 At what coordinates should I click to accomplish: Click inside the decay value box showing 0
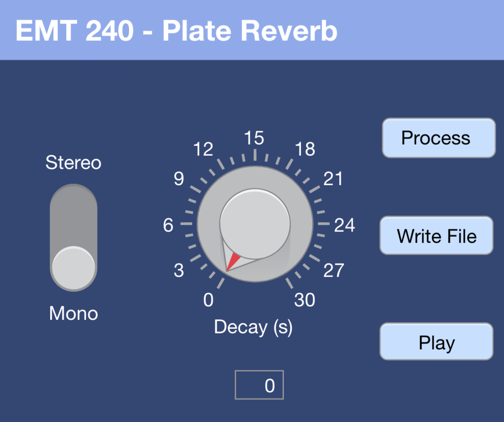[x=259, y=385]
